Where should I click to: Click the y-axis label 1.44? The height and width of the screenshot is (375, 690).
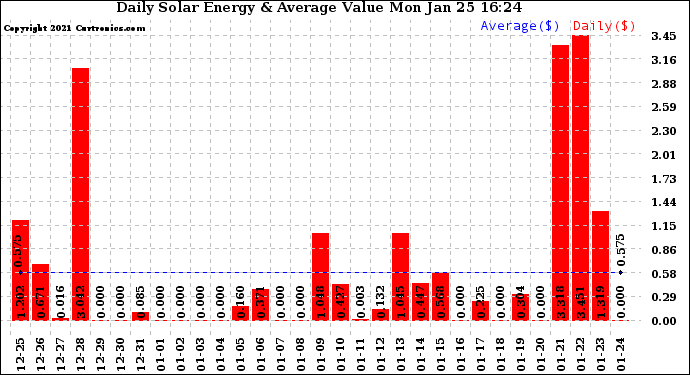[664, 203]
